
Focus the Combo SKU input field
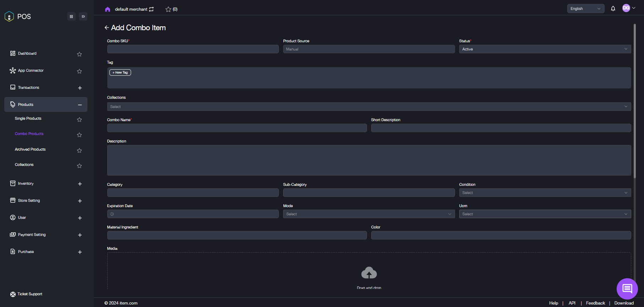[193, 49]
